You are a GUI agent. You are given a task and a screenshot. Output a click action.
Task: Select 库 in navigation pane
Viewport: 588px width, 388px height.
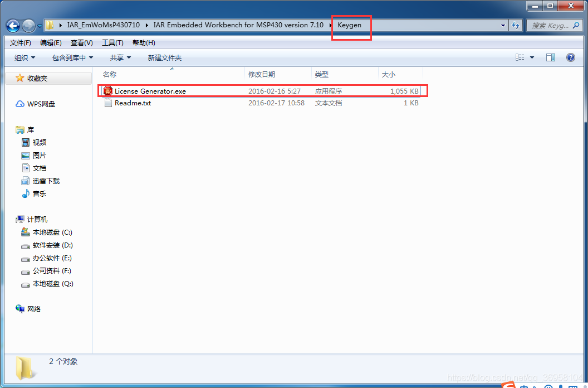[31, 129]
